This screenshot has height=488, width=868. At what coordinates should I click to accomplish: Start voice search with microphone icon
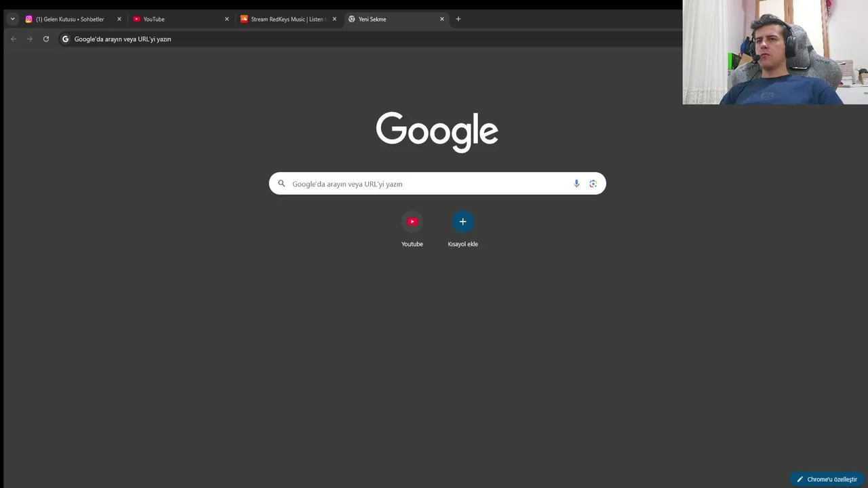click(576, 184)
